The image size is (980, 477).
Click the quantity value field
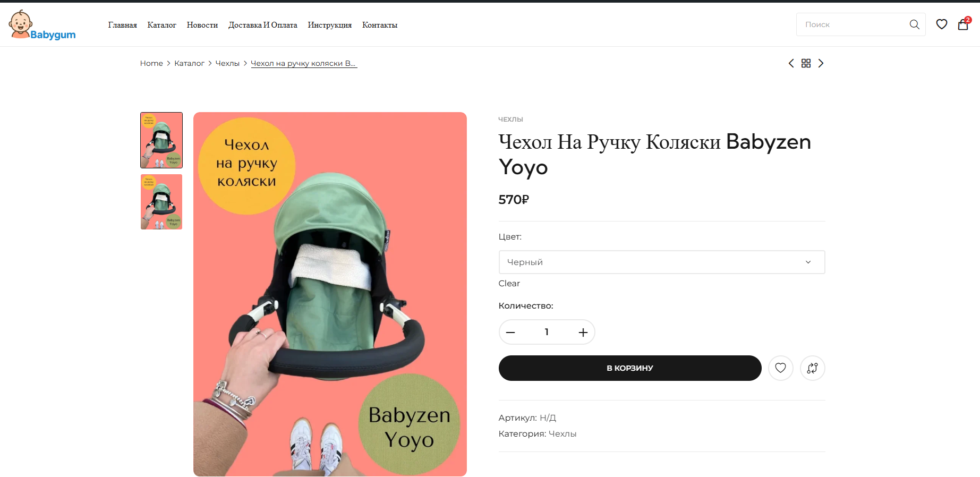[x=547, y=333]
